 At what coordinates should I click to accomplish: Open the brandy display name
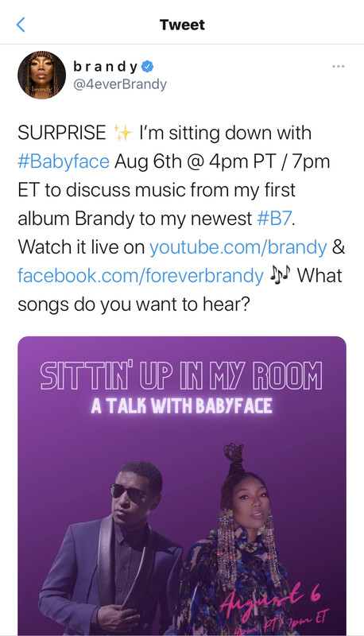(x=106, y=66)
